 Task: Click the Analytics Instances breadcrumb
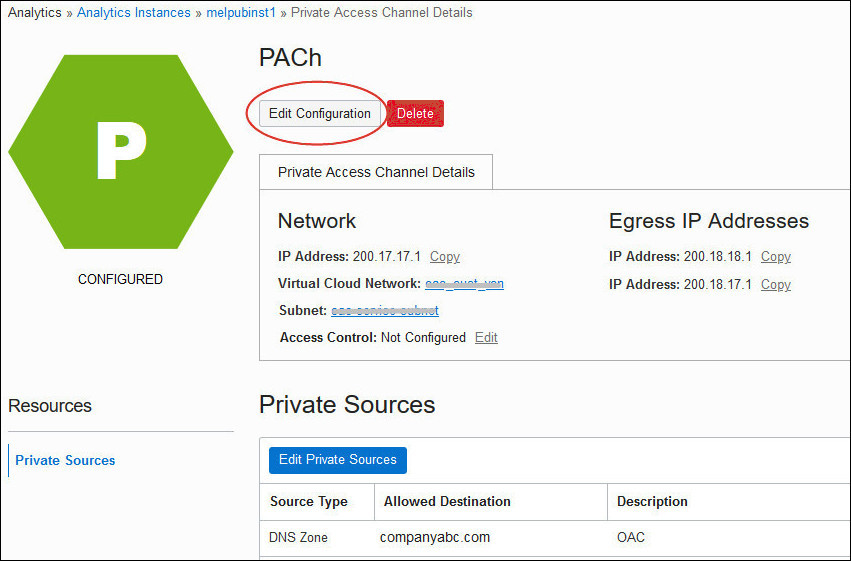click(134, 13)
